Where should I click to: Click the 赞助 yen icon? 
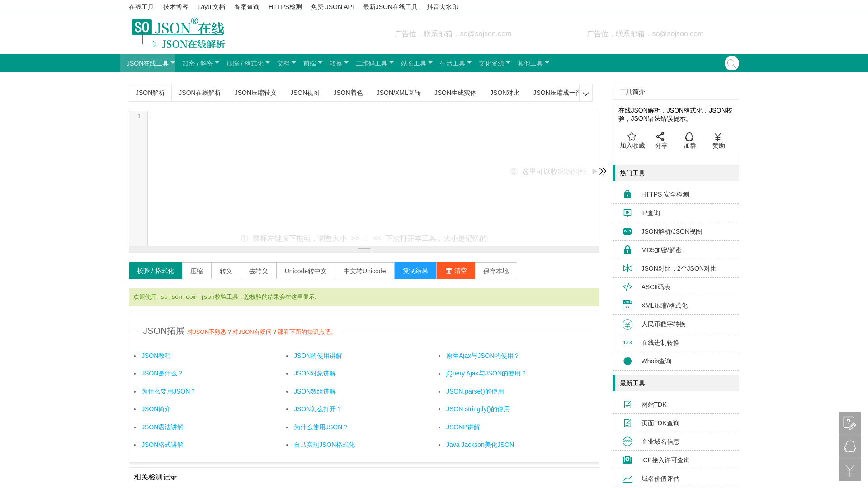click(718, 137)
